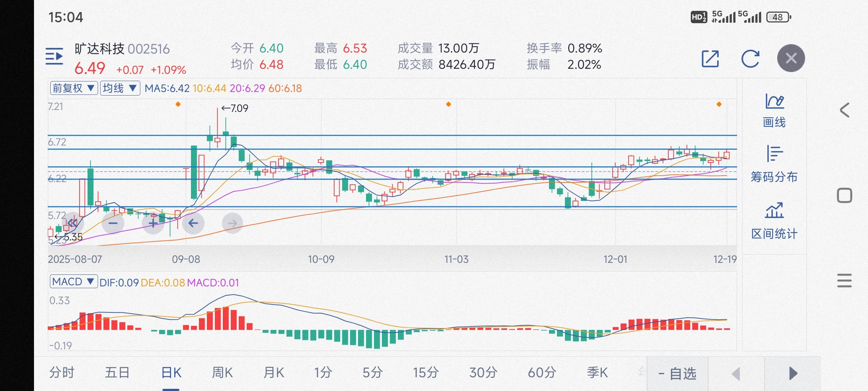Select the 60分 period tab
The image size is (868, 391).
coord(542,373)
